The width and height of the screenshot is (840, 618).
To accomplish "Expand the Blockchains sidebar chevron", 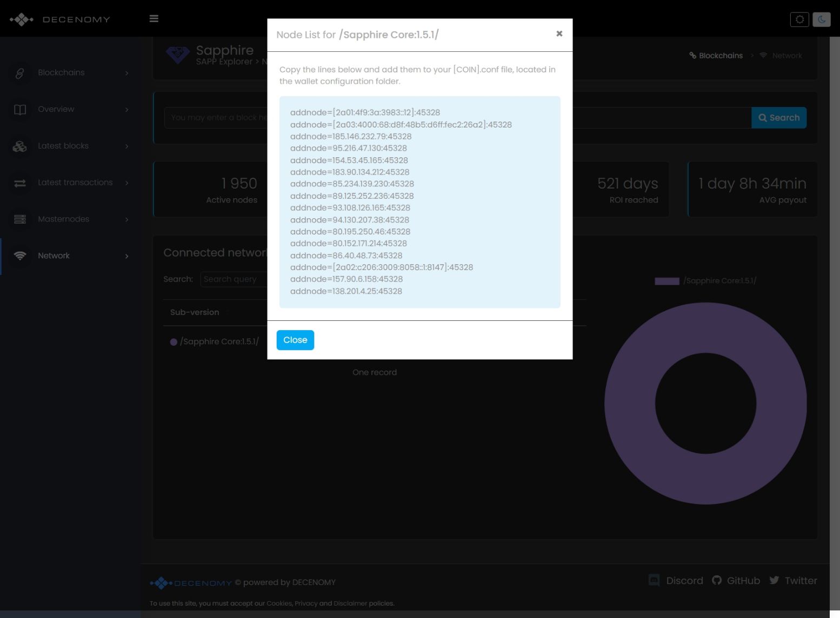I will 127,73.
